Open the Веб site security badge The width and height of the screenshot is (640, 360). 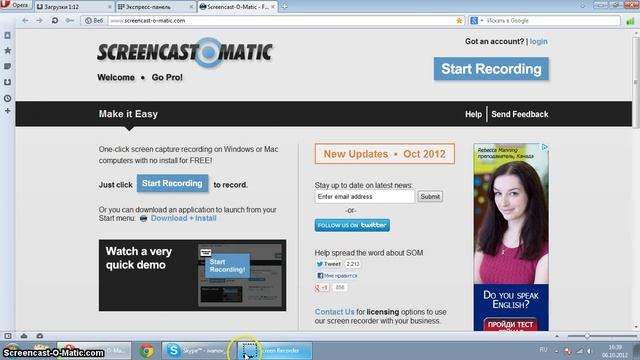[x=94, y=20]
